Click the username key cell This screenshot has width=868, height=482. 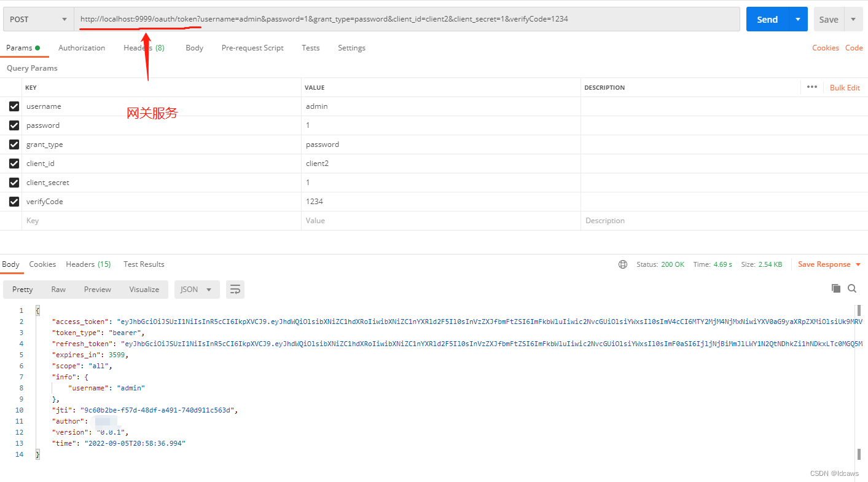(x=161, y=106)
